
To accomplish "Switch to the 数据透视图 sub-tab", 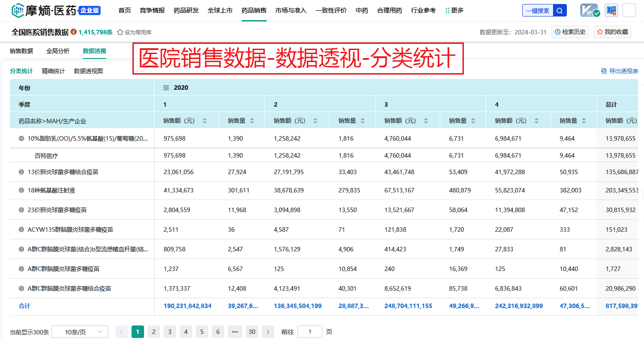I will pos(89,71).
